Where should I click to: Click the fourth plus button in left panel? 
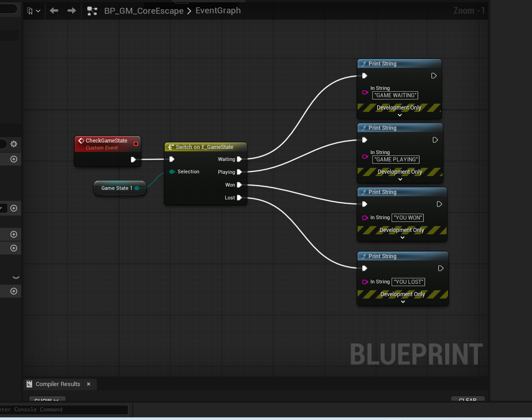pos(14,248)
